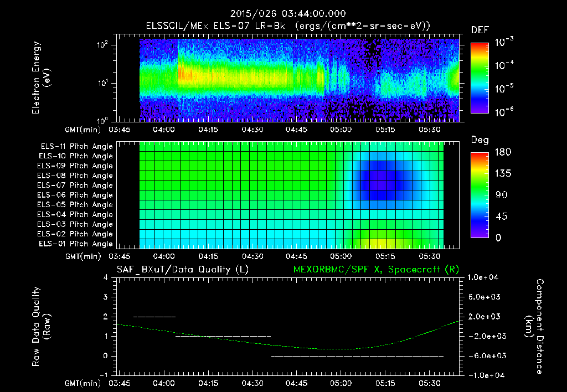Select the ELS-04 Pitch Angle row label
This screenshot has height=392, width=567.
[75, 214]
